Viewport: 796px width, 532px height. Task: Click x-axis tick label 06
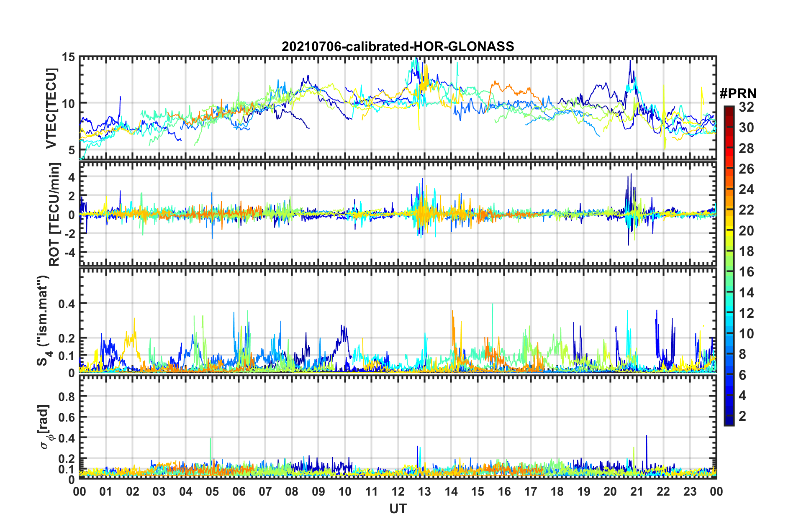point(239,491)
